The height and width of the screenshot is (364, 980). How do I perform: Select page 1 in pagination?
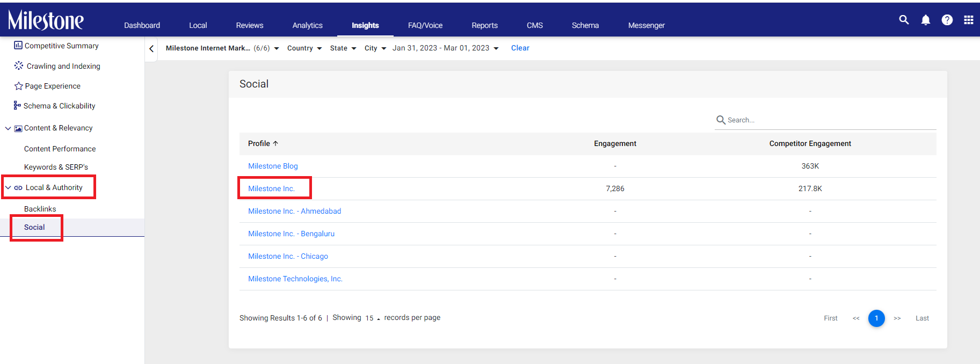876,318
